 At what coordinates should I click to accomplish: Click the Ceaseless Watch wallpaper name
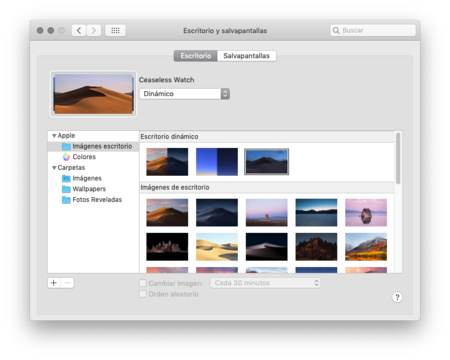166,80
